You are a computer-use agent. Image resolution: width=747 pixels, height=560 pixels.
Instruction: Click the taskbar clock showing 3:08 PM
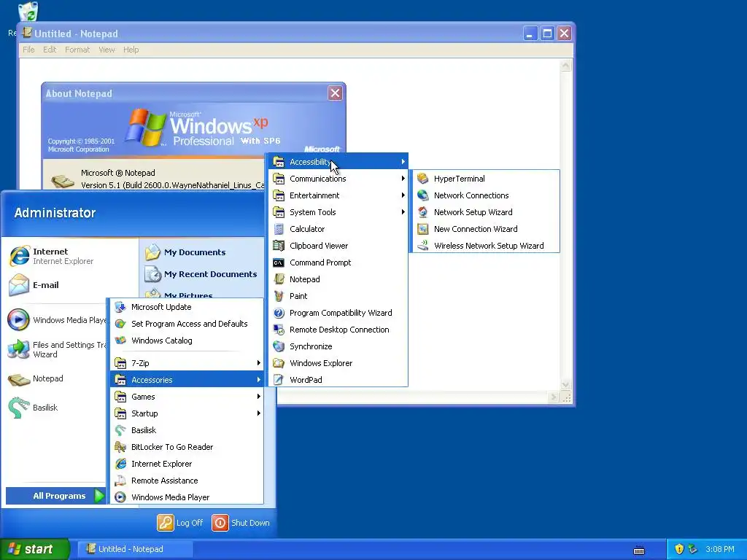pyautogui.click(x=720, y=549)
